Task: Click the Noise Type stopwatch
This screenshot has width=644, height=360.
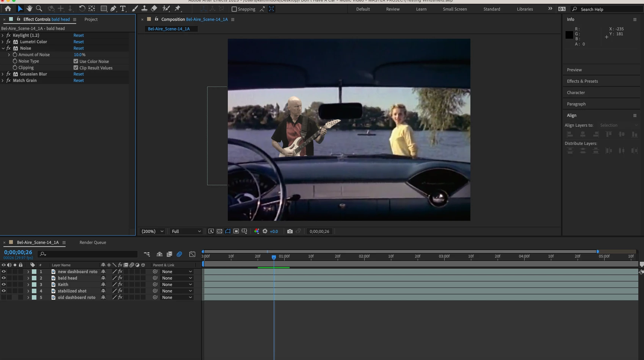Action: pyautogui.click(x=15, y=61)
